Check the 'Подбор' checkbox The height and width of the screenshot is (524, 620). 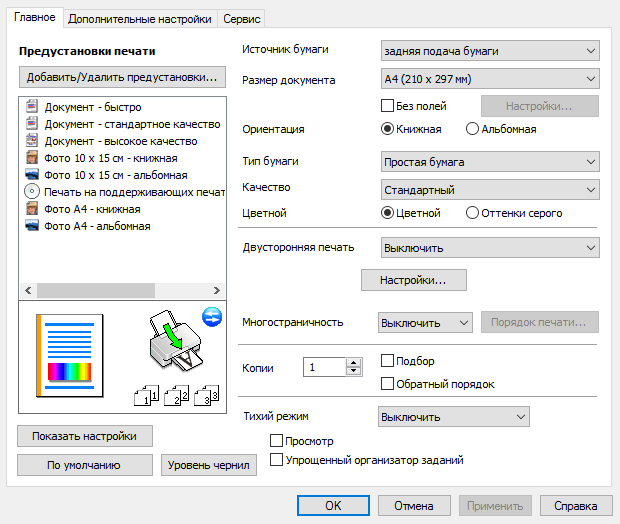coord(388,361)
